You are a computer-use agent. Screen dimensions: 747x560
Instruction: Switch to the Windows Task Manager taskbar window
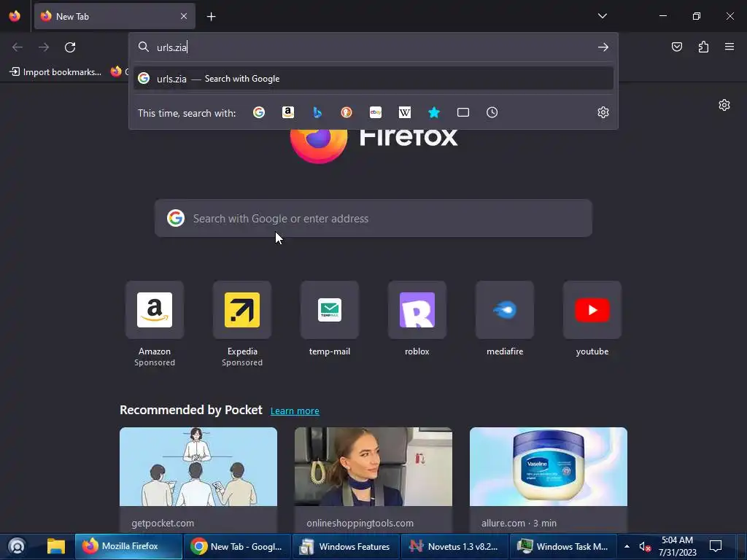click(x=563, y=546)
